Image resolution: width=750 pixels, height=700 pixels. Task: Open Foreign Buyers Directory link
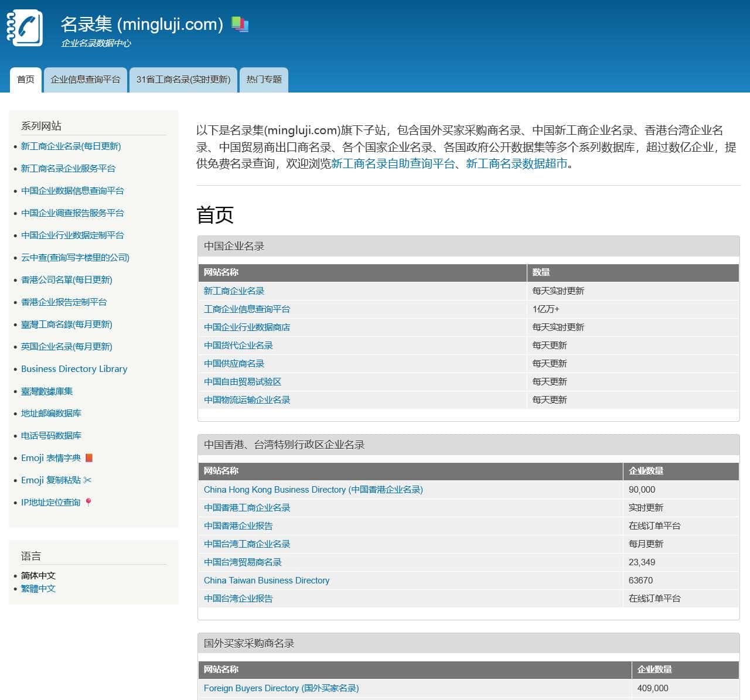[x=281, y=688]
